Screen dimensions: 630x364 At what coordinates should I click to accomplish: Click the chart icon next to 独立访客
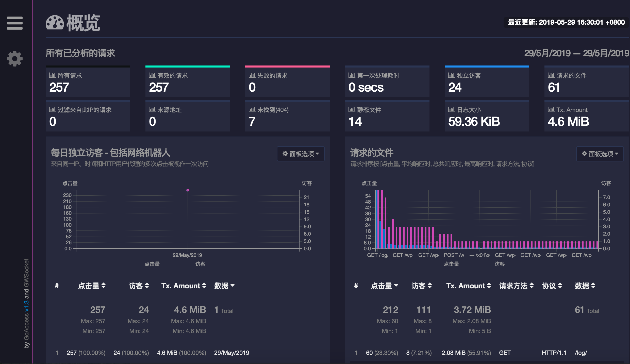(x=451, y=75)
